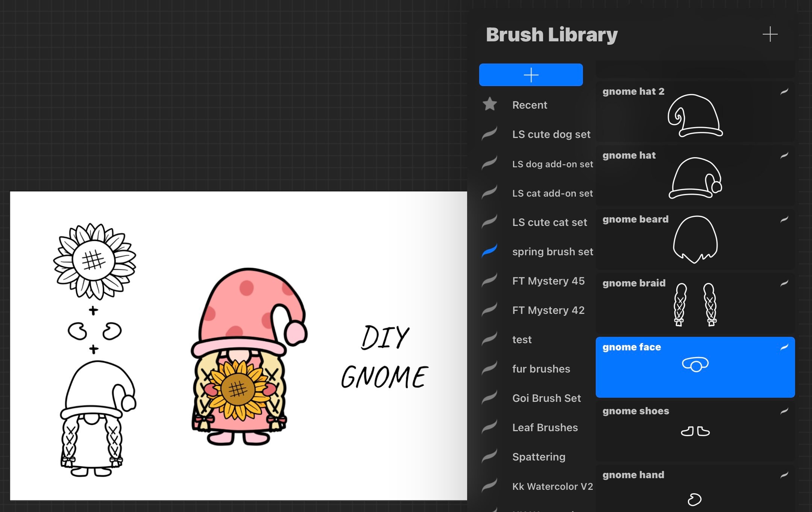Click the stroke icon on gnome hand
This screenshot has width=812, height=512.
[x=784, y=475]
